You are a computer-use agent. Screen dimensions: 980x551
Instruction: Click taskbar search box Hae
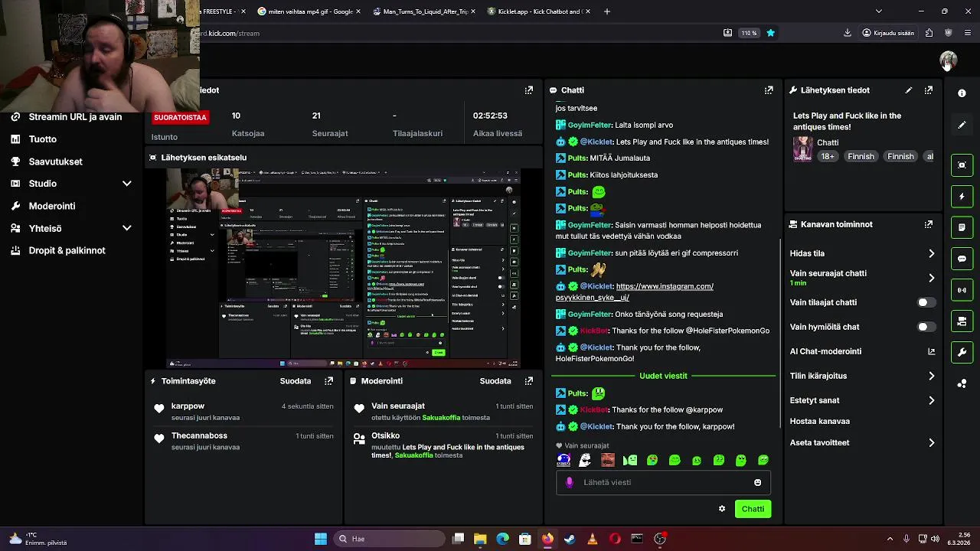point(387,539)
